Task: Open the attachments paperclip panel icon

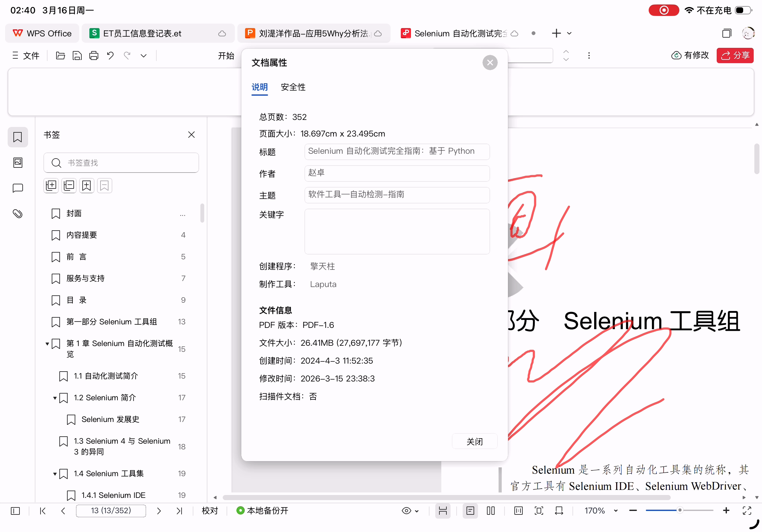Action: pos(18,214)
